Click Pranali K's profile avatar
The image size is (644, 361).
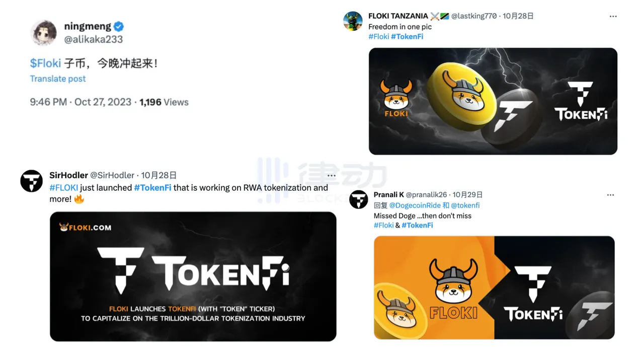click(x=359, y=199)
